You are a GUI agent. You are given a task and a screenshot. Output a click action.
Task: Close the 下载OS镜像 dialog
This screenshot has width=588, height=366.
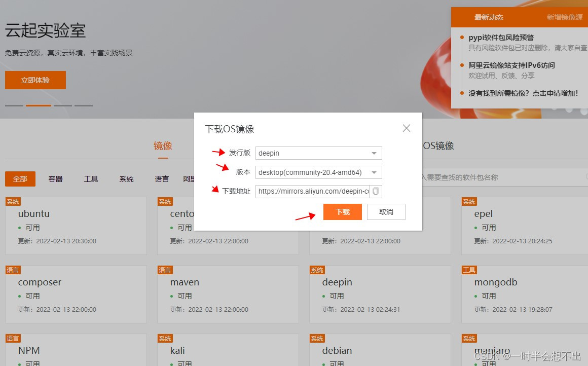(x=406, y=128)
